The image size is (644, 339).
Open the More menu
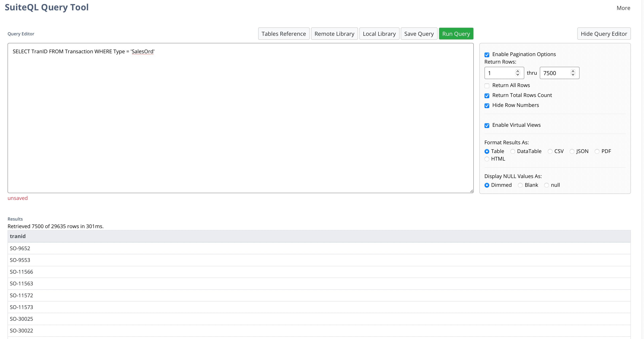click(x=623, y=8)
